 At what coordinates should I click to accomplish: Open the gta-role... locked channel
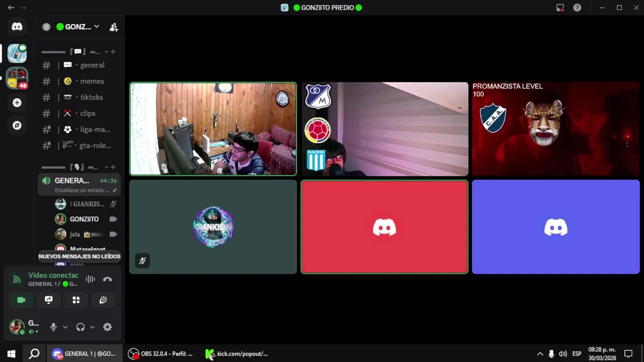coord(79,146)
